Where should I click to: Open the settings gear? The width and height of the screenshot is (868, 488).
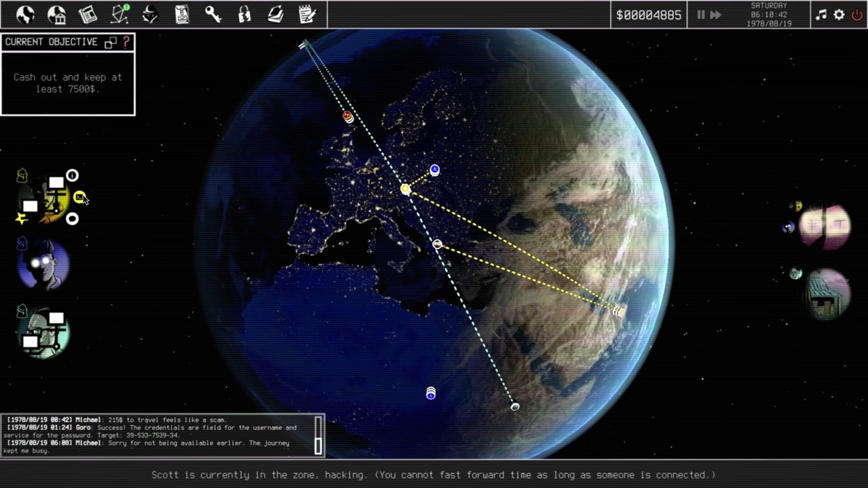tap(839, 15)
